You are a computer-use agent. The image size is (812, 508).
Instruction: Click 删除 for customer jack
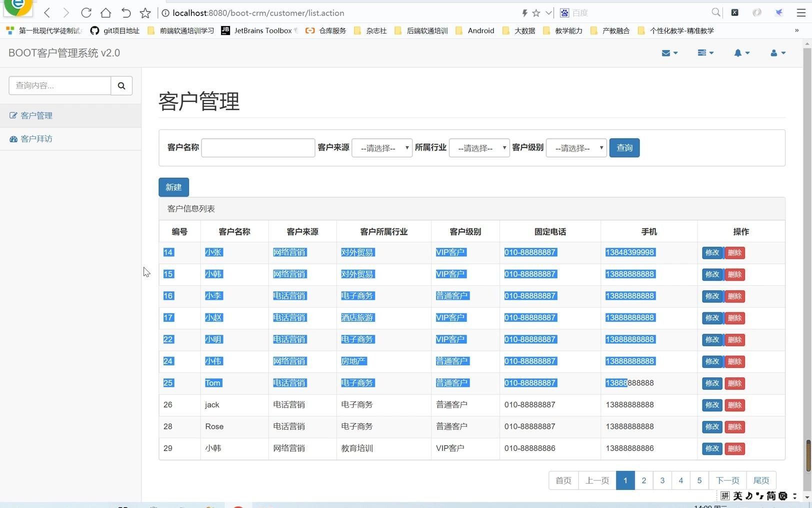pyautogui.click(x=734, y=405)
